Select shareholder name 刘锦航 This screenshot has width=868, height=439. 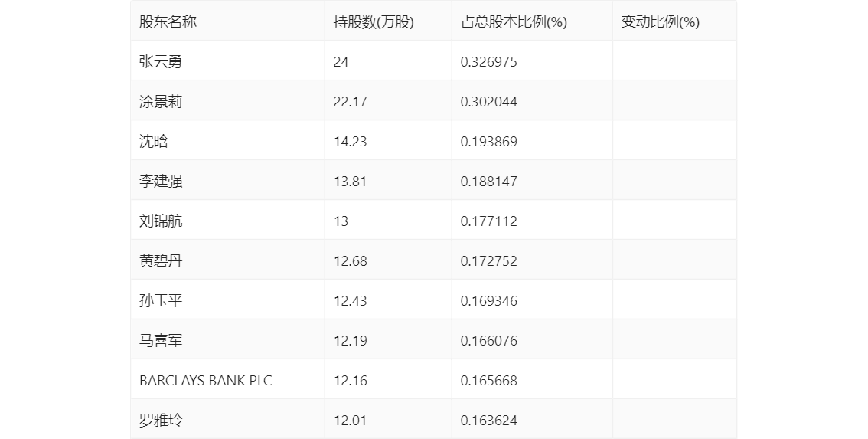click(x=161, y=221)
